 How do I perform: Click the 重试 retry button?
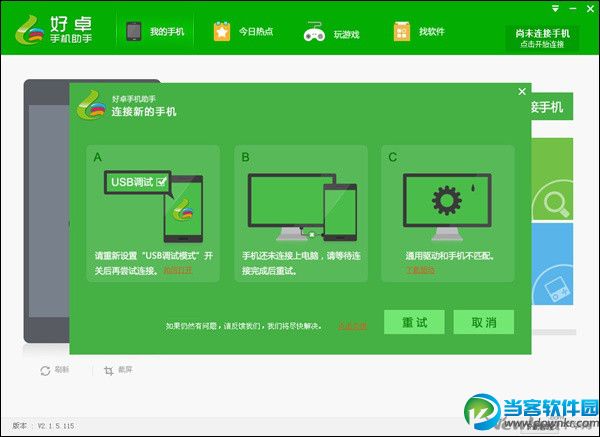tap(414, 322)
